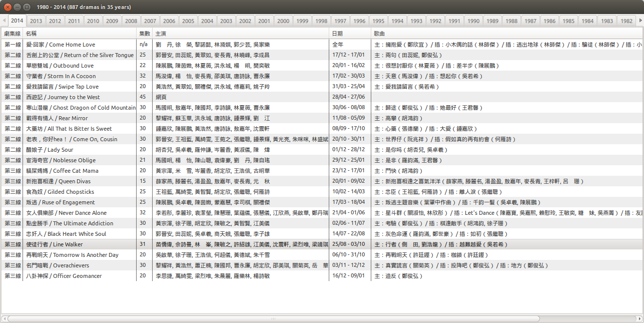Select the Lady Sour row
Screen dimensions: 644x323
coord(322,150)
